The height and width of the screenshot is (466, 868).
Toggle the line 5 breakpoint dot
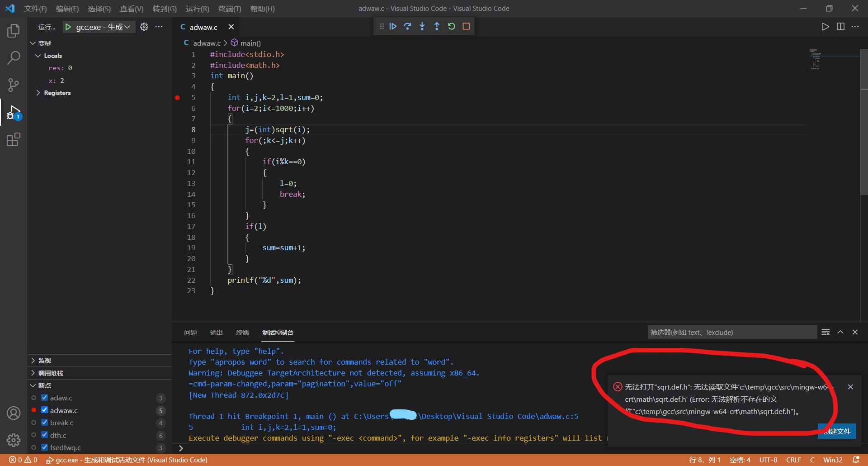coord(178,98)
